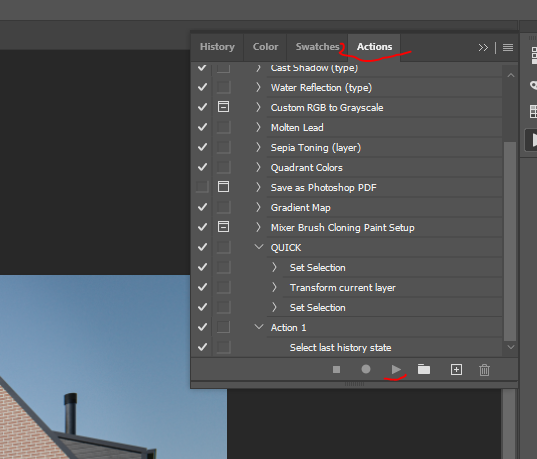Click the Actions panel vertical scrollbar thumb

[510, 241]
